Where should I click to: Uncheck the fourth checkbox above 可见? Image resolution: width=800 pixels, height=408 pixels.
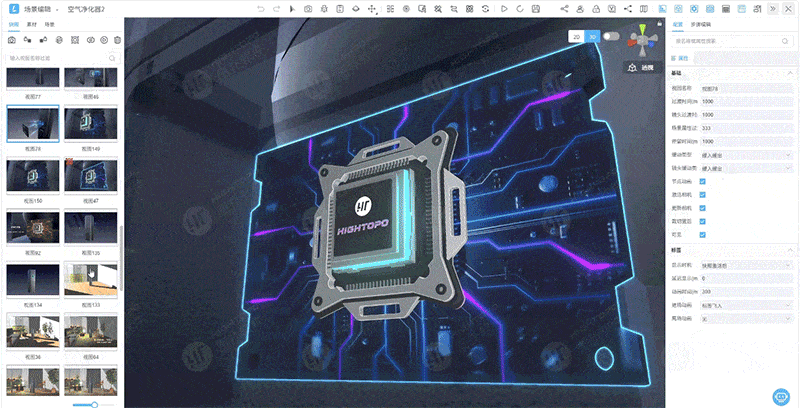coord(703,221)
